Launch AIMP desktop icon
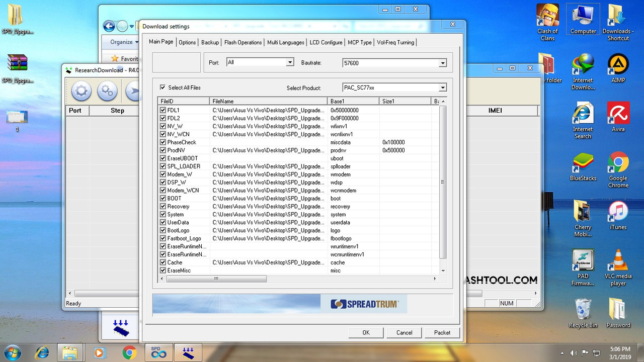The width and height of the screenshot is (644, 362). pos(618,68)
